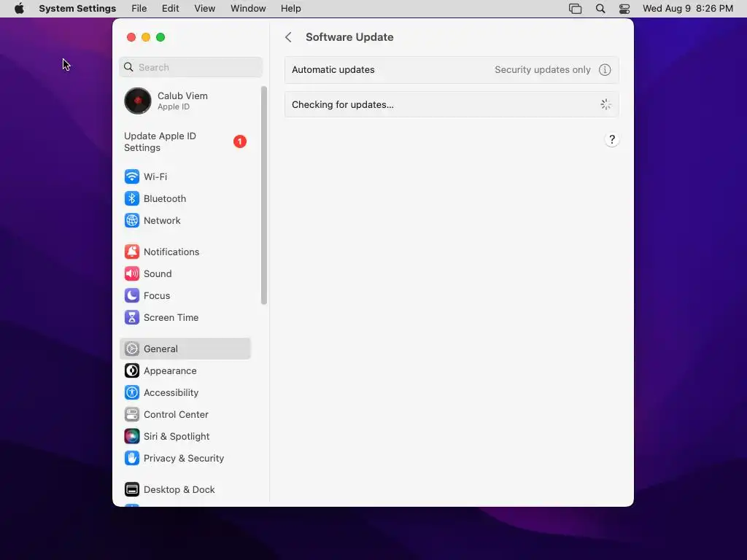Screen dimensions: 747x560
Task: Click the Network label
Action: click(x=162, y=220)
